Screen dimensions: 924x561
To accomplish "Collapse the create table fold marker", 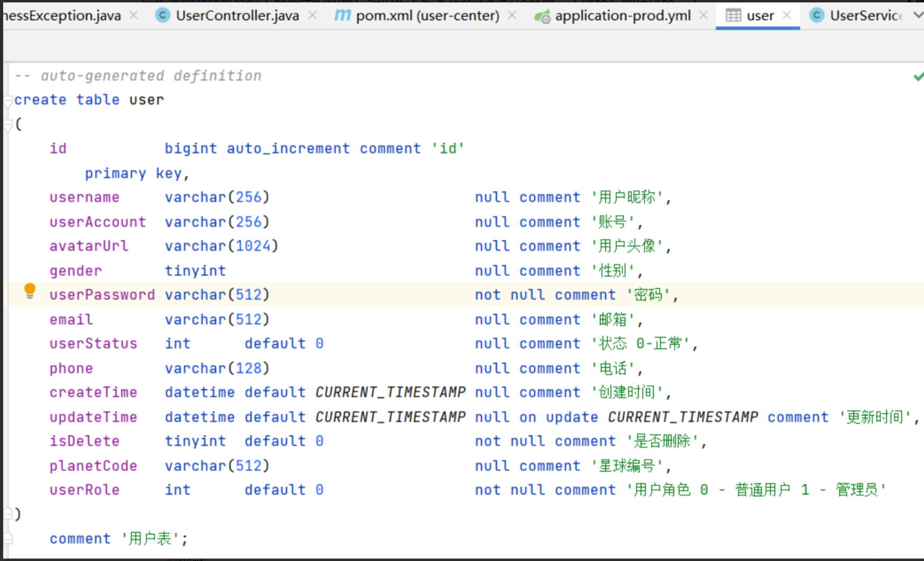I will (x=8, y=100).
